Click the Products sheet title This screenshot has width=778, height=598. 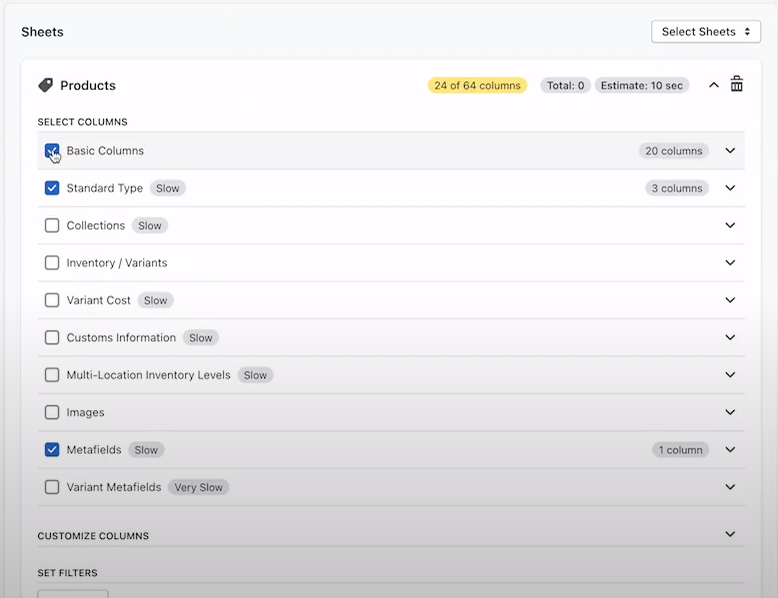tap(88, 85)
